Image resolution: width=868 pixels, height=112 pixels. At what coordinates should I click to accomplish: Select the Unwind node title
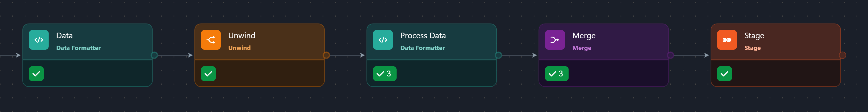click(x=242, y=36)
